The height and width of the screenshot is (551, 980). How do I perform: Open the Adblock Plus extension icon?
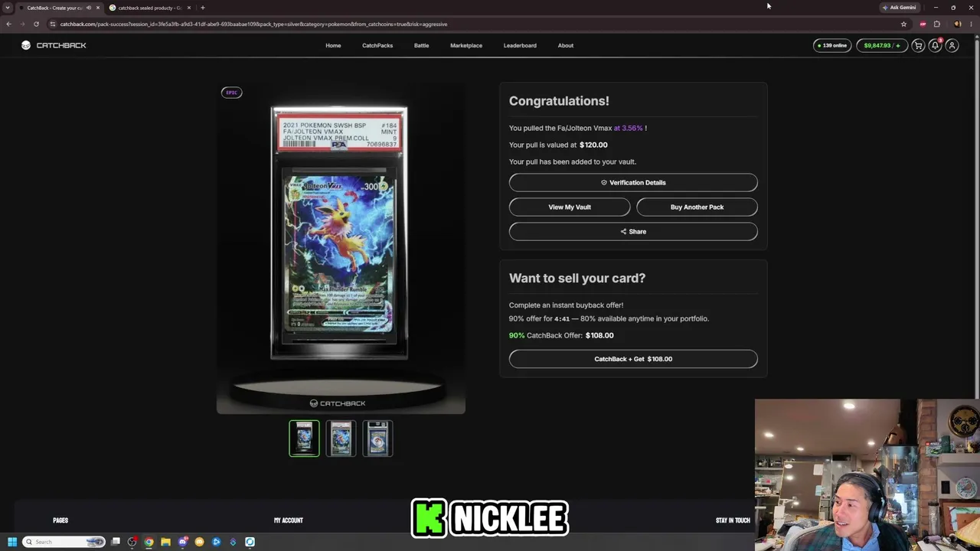pos(923,24)
